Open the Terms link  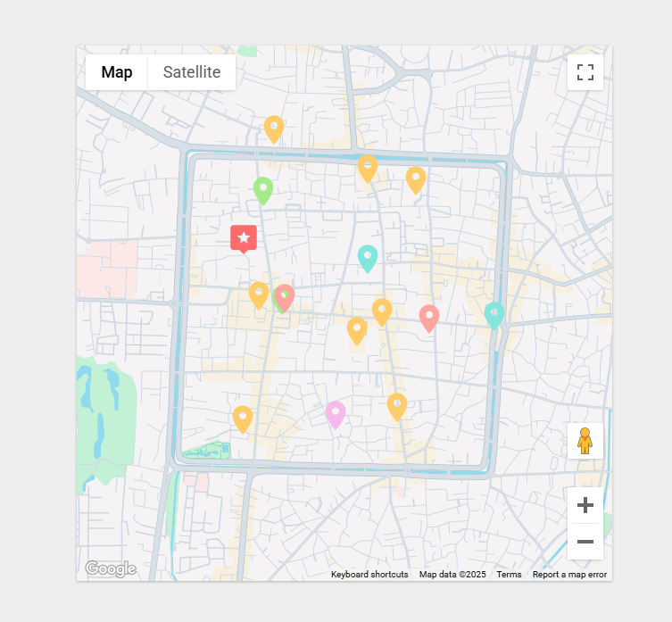point(509,575)
